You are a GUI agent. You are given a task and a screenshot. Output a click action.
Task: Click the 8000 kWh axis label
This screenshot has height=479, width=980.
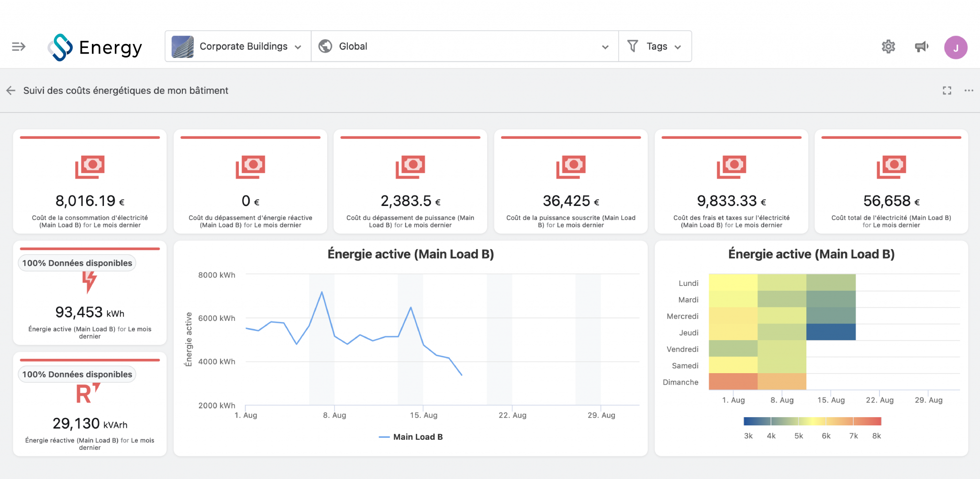click(x=217, y=275)
